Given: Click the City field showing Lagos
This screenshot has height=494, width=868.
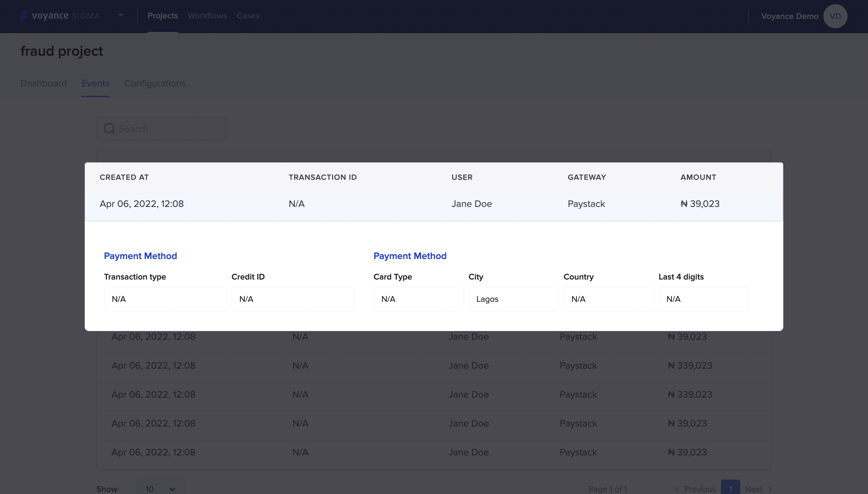Looking at the screenshot, I should coord(513,299).
